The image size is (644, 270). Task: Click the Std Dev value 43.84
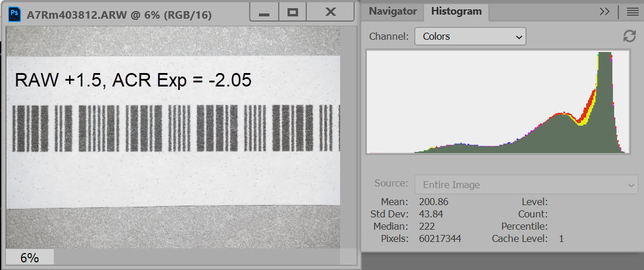(x=431, y=214)
